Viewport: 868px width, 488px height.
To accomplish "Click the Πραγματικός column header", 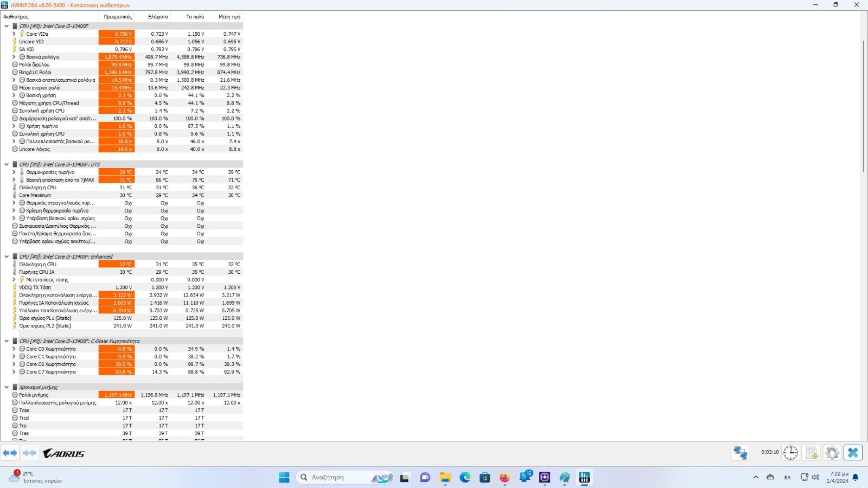I will [x=117, y=17].
